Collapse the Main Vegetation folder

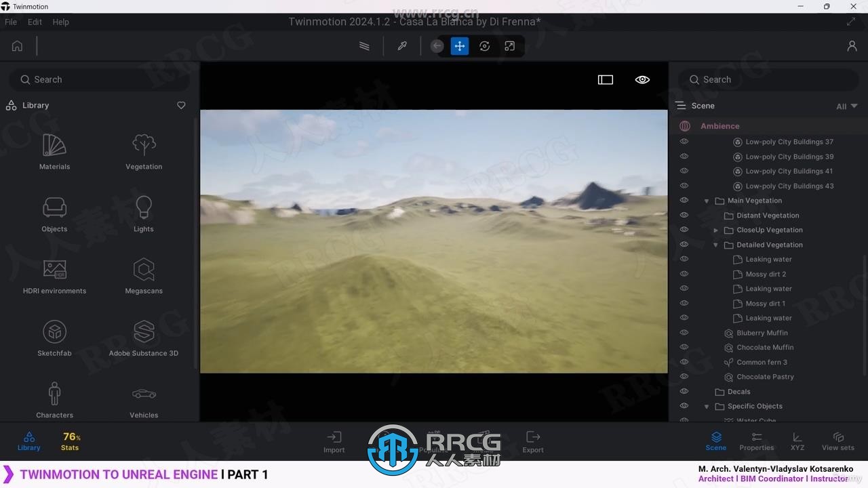coord(707,201)
